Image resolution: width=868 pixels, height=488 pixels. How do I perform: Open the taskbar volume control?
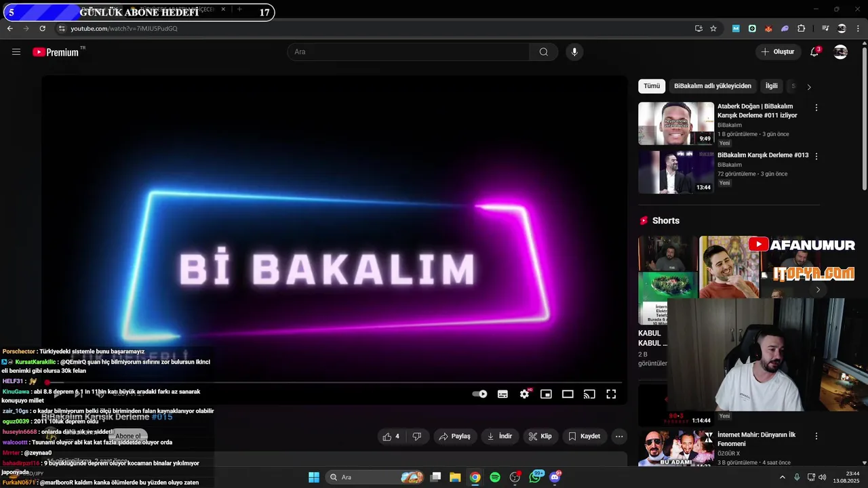pyautogui.click(x=823, y=477)
